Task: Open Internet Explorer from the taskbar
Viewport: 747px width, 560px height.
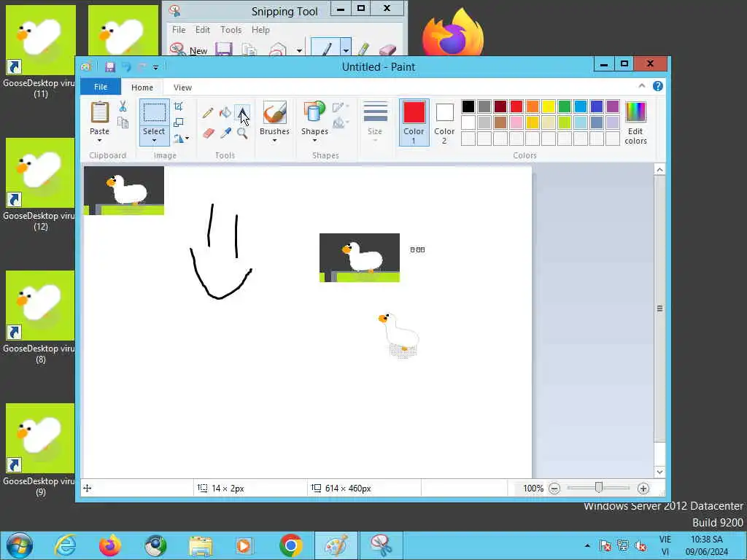Action: (x=65, y=545)
